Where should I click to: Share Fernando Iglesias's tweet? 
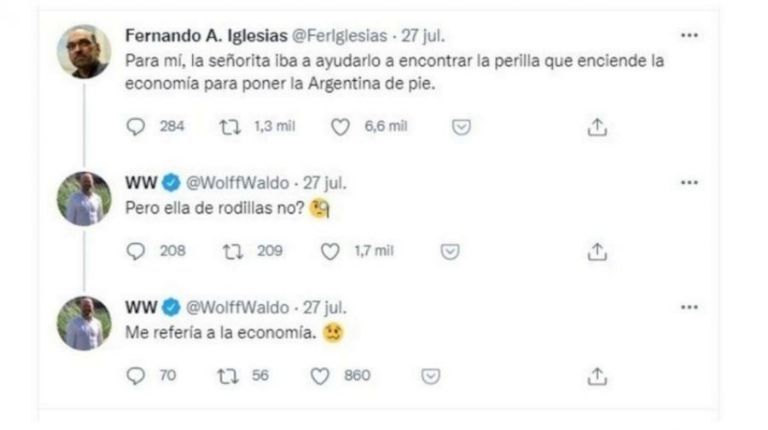pos(597,127)
